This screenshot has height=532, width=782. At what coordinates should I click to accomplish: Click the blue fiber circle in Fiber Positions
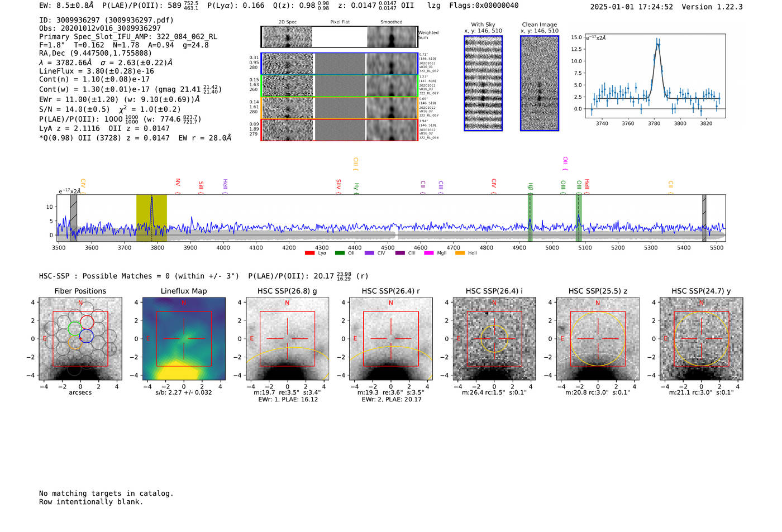click(86, 336)
